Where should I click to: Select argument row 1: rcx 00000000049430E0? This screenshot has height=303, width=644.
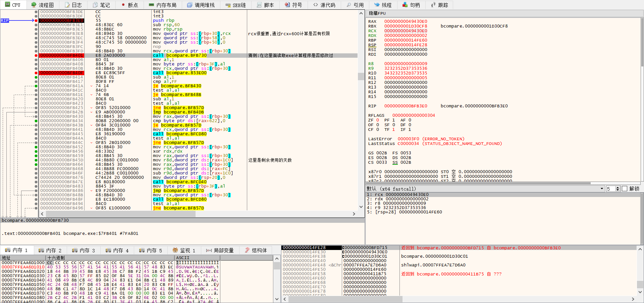click(503, 195)
